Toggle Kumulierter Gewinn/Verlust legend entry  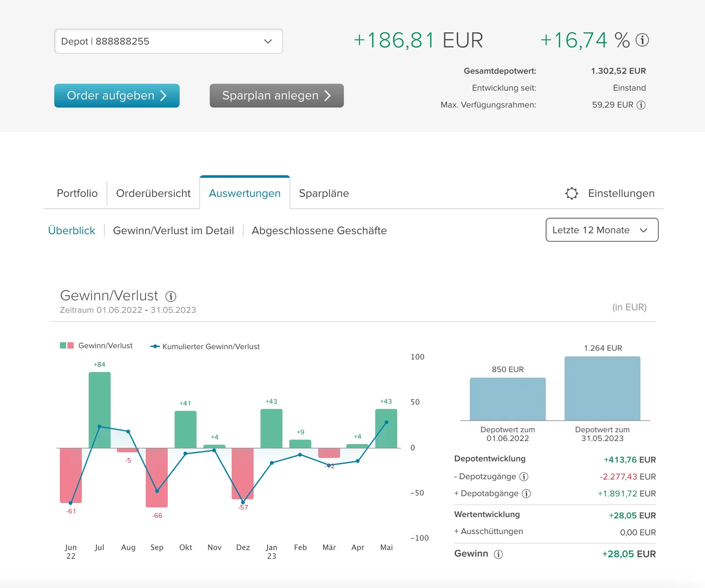click(x=205, y=347)
